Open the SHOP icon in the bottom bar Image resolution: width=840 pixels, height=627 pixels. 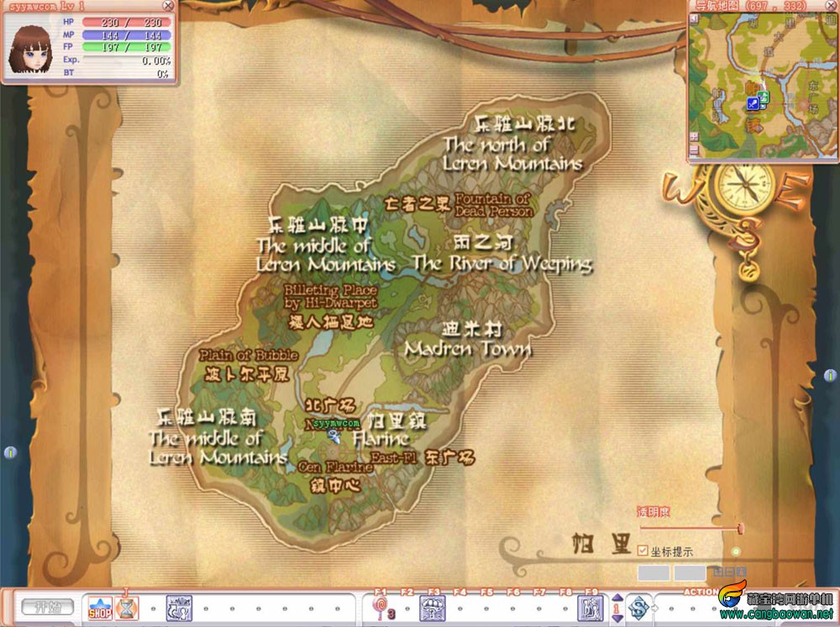(100, 609)
